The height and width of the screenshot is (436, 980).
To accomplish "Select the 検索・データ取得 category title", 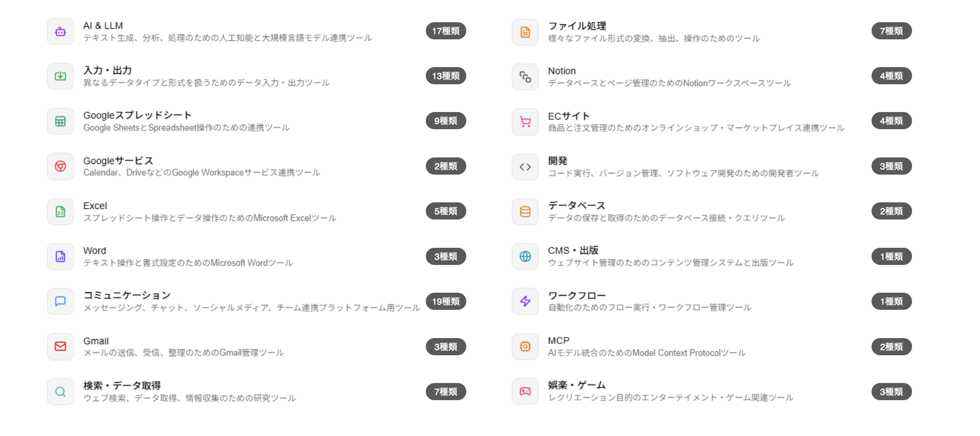I will pos(122,386).
